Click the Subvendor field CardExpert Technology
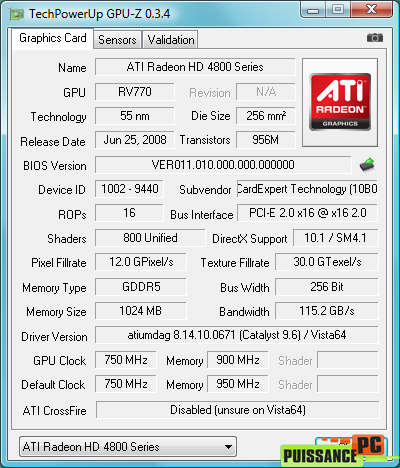The width and height of the screenshot is (400, 468). (307, 189)
